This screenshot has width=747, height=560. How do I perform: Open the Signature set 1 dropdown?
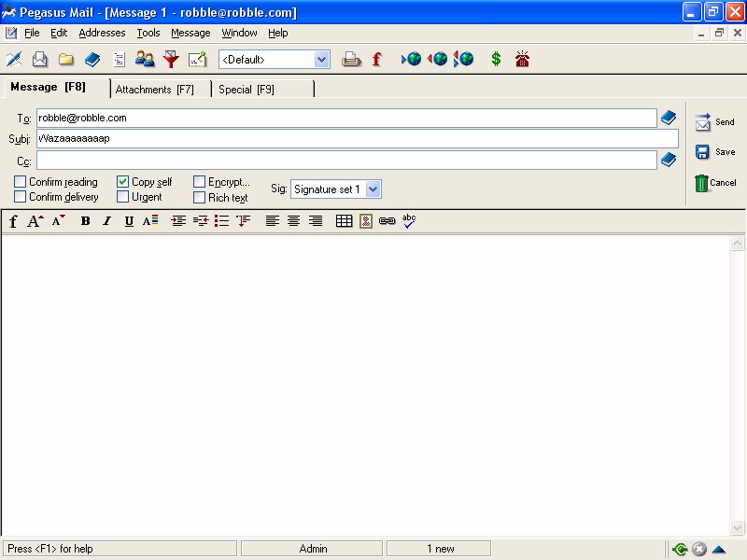373,189
